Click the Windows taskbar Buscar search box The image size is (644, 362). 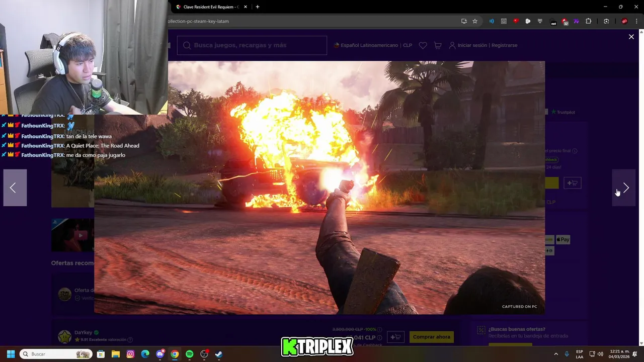[56, 354]
